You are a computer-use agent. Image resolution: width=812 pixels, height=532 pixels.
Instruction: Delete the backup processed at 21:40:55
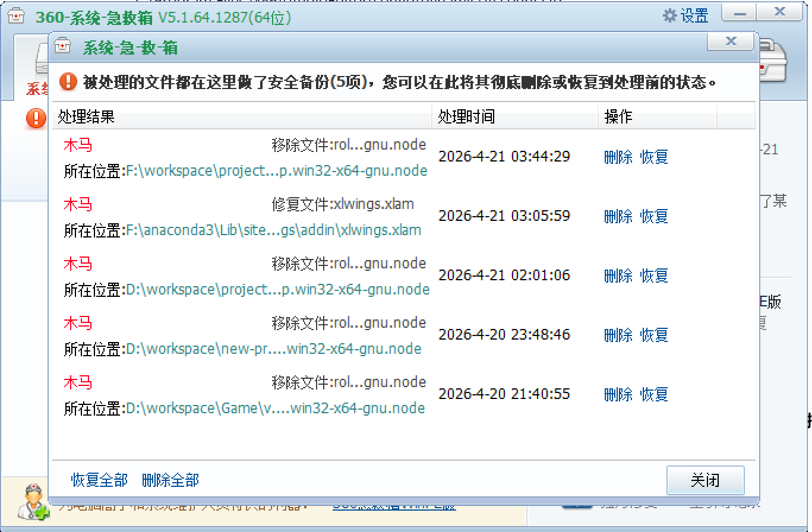618,394
